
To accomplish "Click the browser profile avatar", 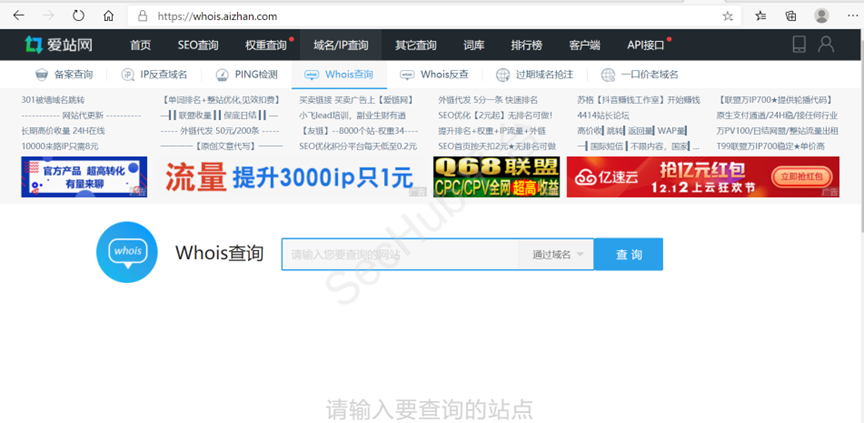I will coord(821,16).
